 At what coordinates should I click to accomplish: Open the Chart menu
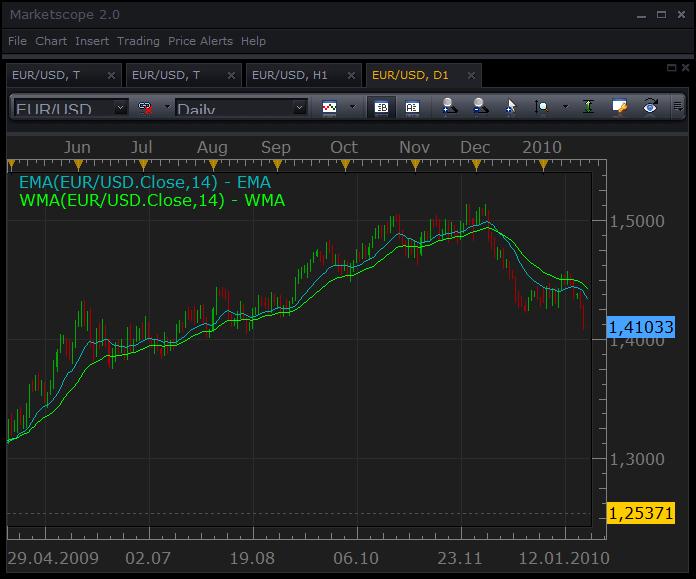pos(51,41)
